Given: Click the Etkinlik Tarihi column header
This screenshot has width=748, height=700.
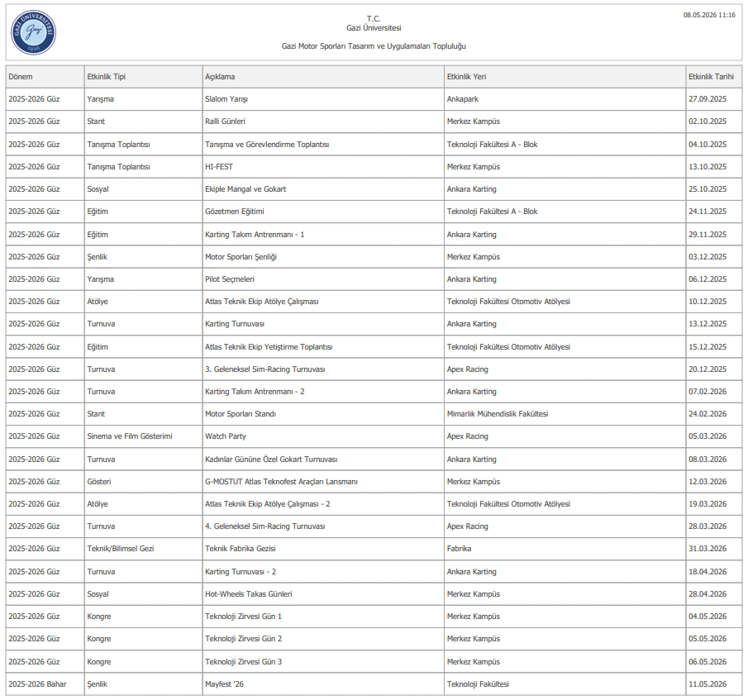Looking at the screenshot, I should [x=714, y=77].
